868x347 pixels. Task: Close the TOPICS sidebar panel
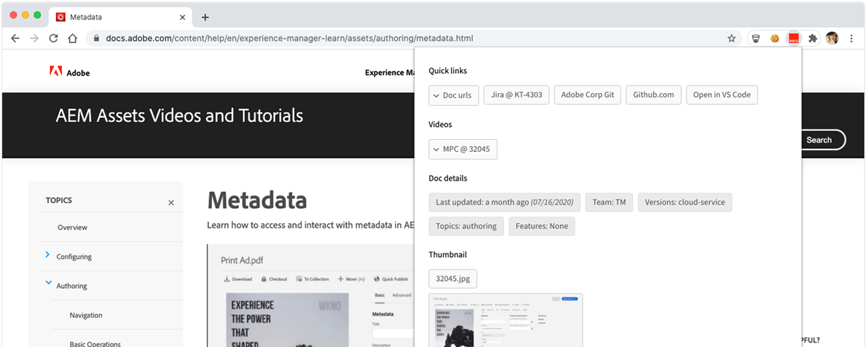pos(171,203)
